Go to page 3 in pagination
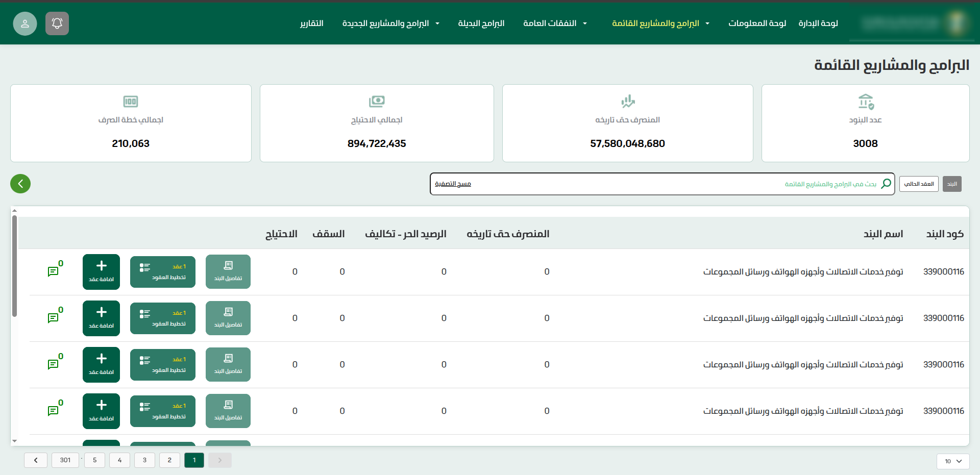This screenshot has height=475, width=980. [x=144, y=460]
